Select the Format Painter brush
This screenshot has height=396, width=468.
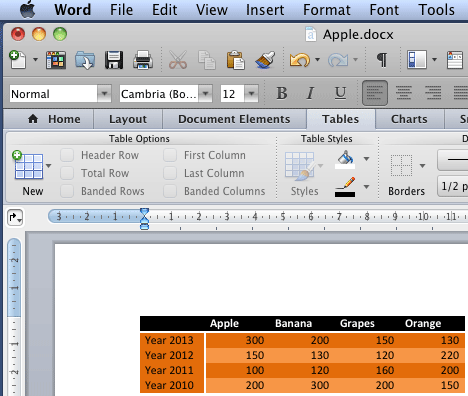pyautogui.click(x=265, y=60)
